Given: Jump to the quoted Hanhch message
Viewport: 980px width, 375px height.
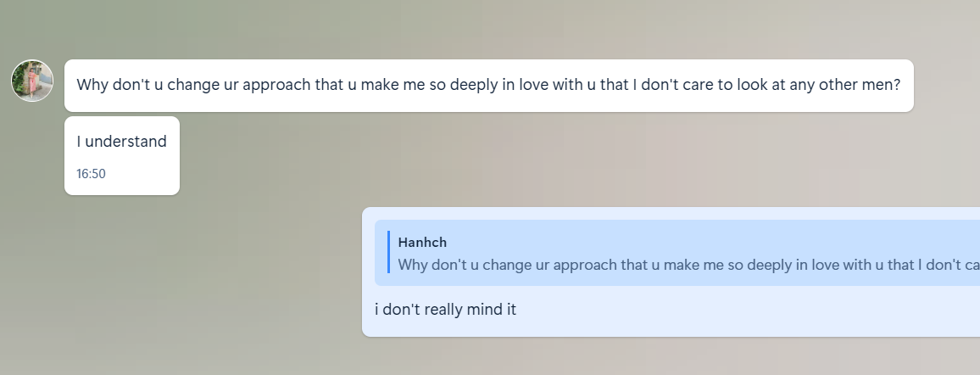Looking at the screenshot, I should click(677, 253).
